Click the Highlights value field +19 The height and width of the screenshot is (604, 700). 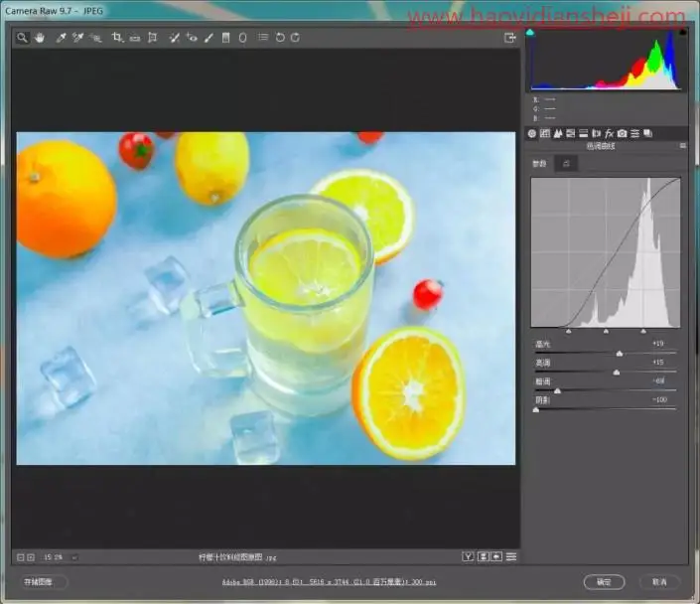[x=658, y=344]
